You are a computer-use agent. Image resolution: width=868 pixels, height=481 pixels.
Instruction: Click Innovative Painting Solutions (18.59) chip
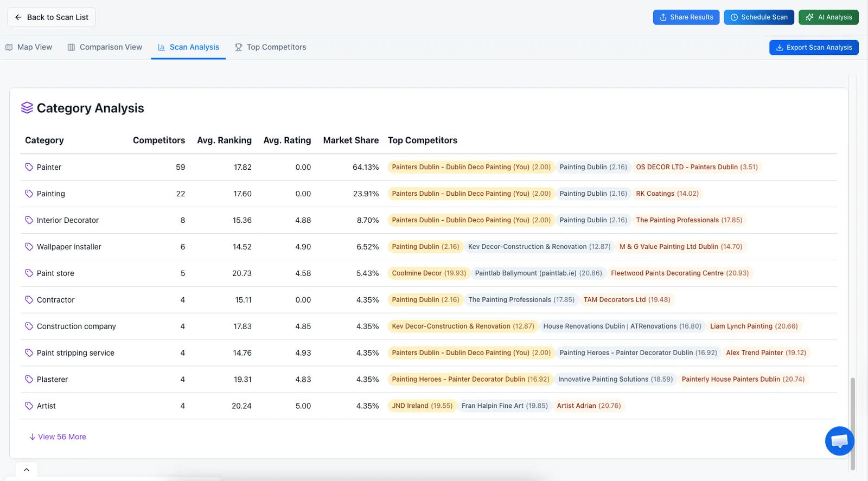click(615, 380)
